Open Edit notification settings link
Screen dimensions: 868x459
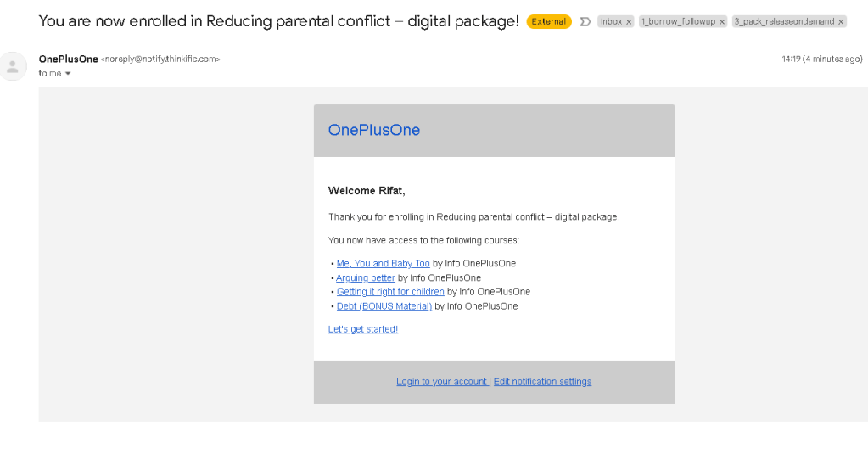coord(542,382)
